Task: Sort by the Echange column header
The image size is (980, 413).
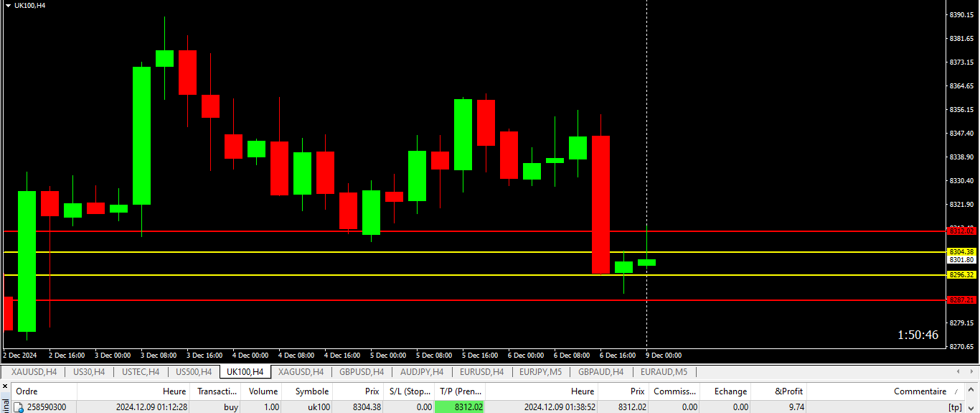Action: coord(725,391)
